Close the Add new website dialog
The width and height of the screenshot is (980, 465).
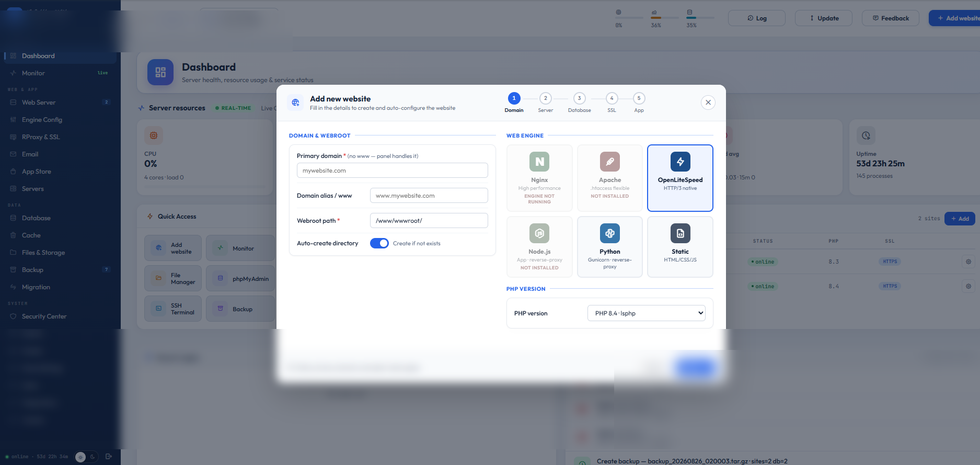(708, 103)
